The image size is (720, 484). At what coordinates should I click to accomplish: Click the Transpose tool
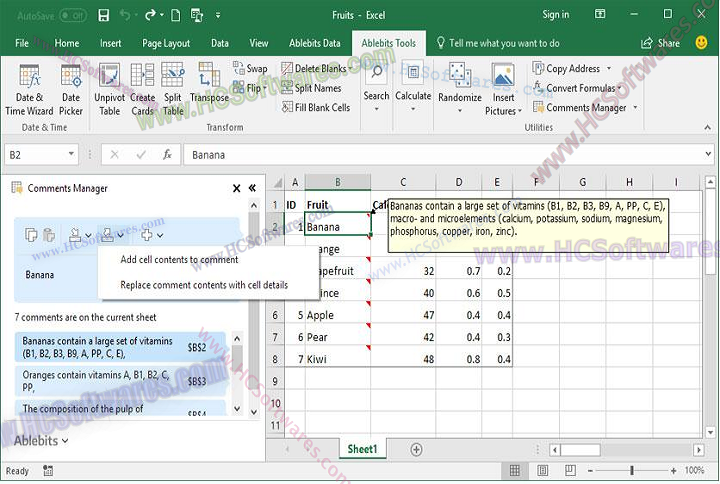pos(209,84)
